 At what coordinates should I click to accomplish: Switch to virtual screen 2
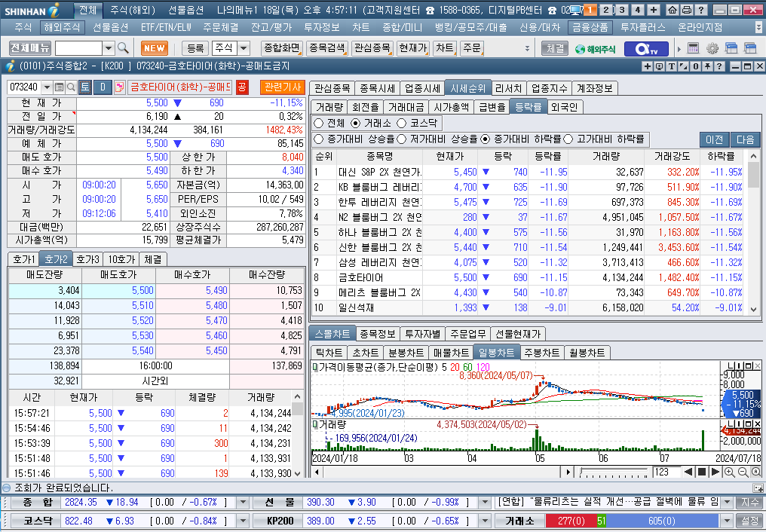pyautogui.click(x=606, y=10)
